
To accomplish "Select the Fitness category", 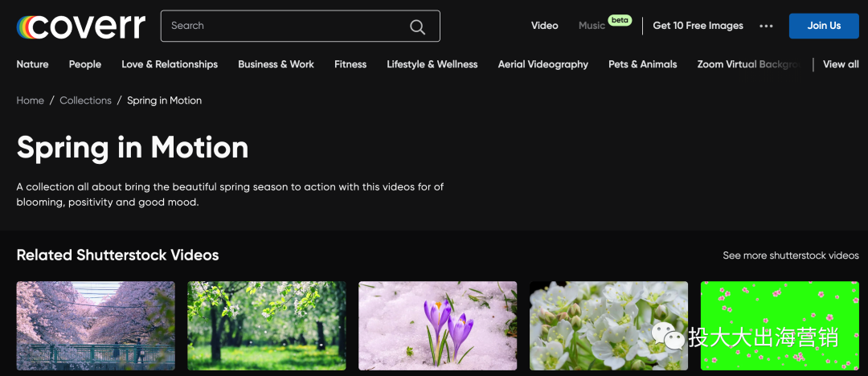I will (350, 64).
